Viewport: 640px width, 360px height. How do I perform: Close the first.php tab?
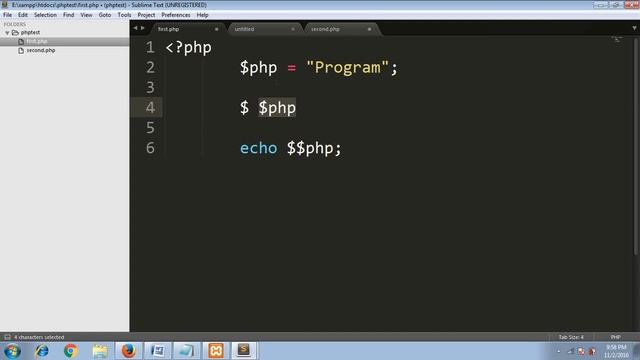(x=216, y=29)
